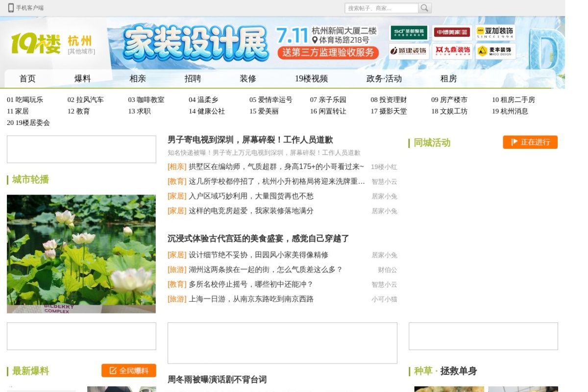Focus the search posts input field
The width and height of the screenshot is (588, 392).
381,8
